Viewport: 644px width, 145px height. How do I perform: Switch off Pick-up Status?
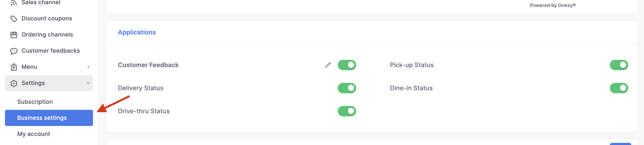619,65
